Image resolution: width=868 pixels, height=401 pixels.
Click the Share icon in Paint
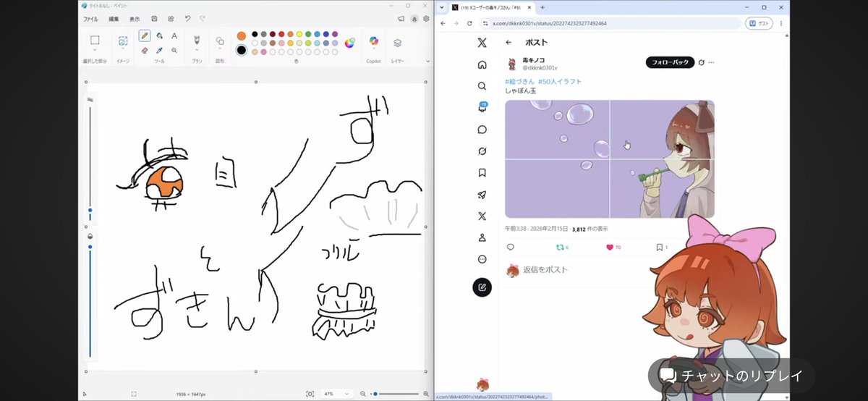click(171, 19)
